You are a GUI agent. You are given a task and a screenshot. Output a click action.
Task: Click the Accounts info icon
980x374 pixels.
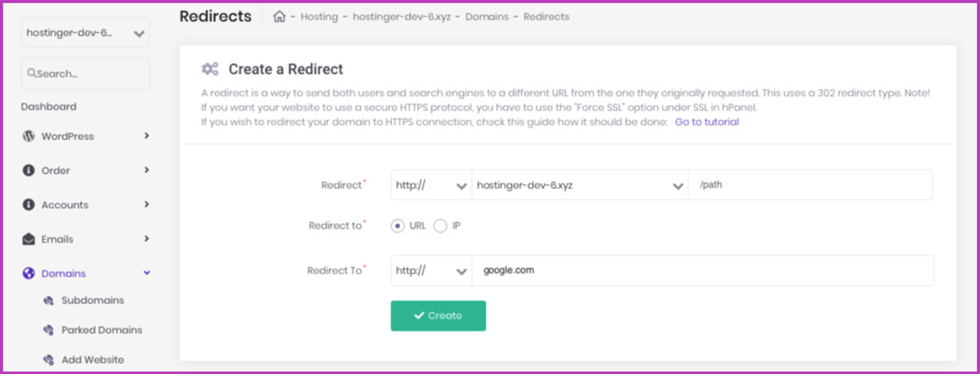(x=29, y=205)
